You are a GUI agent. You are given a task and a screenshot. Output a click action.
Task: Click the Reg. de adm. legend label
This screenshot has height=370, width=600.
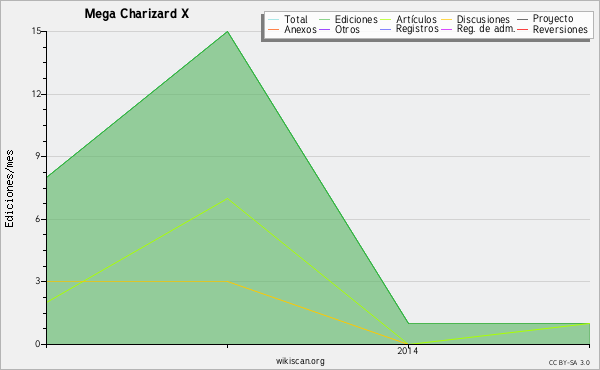(486, 29)
